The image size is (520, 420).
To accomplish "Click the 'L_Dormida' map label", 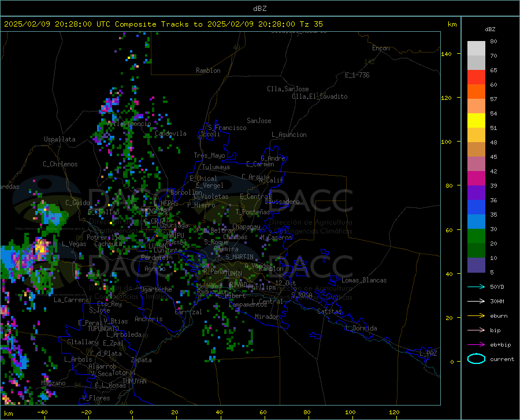I will [x=361, y=328].
